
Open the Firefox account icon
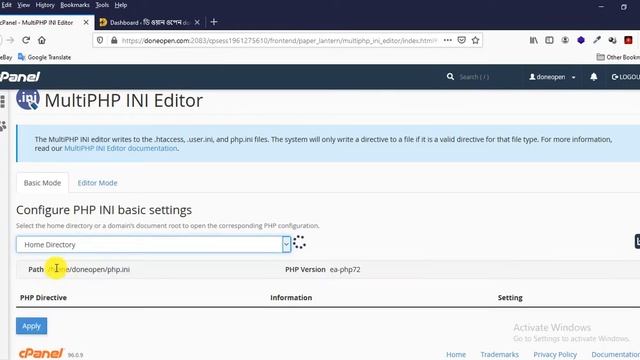(565, 40)
